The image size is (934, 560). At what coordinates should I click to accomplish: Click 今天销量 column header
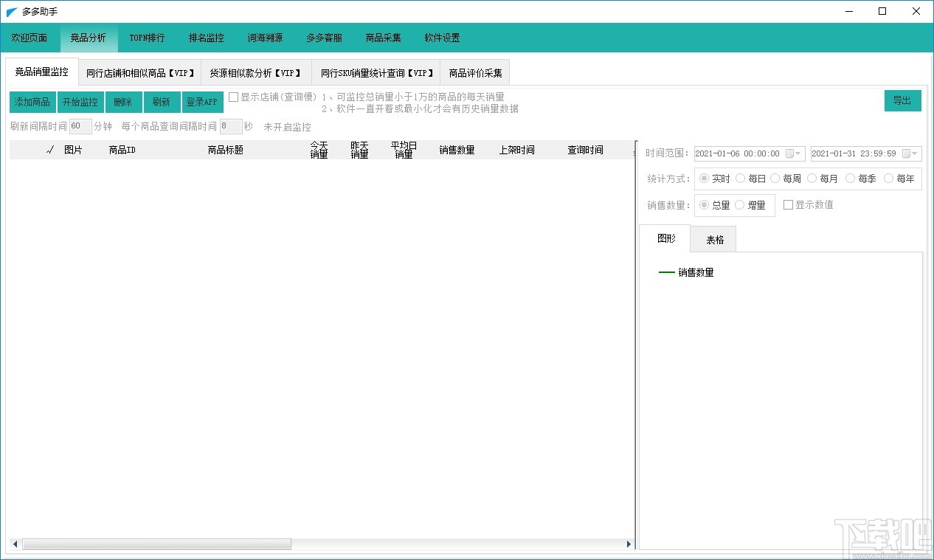point(319,150)
